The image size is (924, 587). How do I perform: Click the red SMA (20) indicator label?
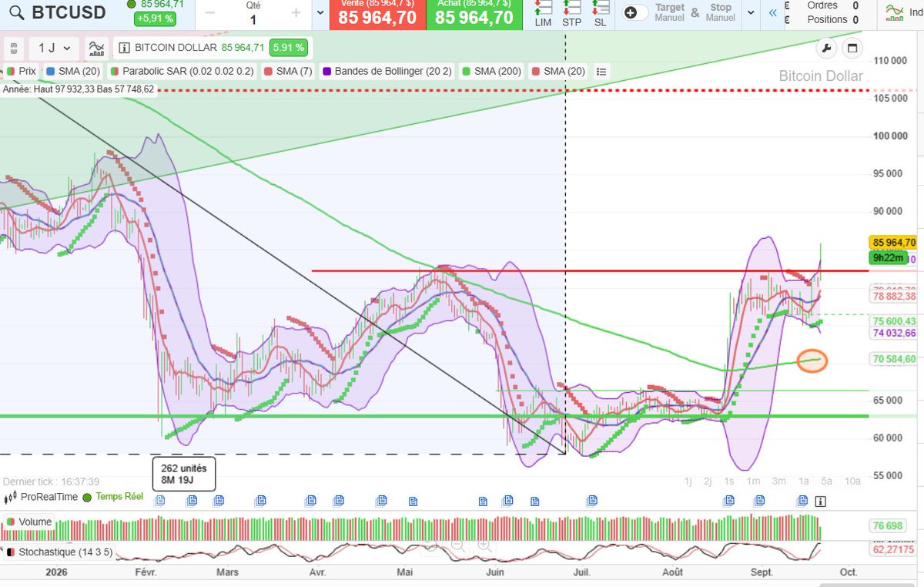click(x=559, y=71)
